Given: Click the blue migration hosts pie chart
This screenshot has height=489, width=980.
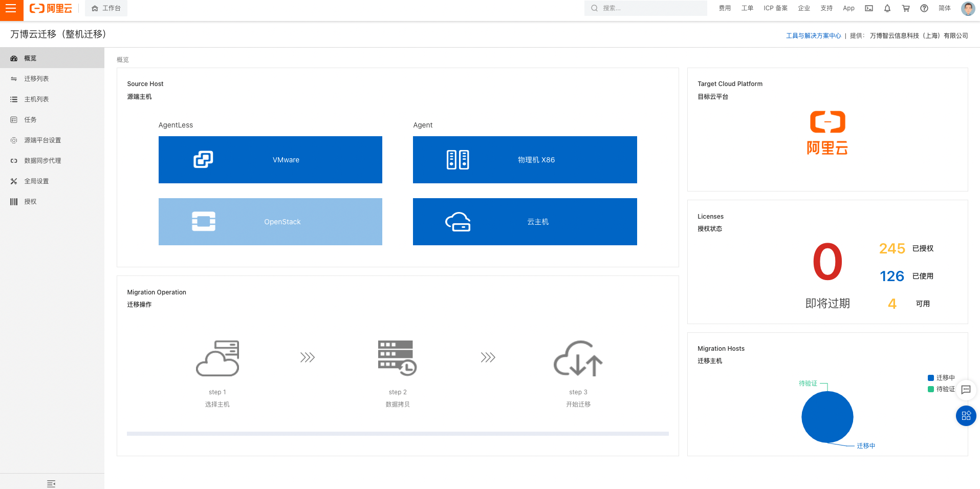Looking at the screenshot, I should [x=827, y=417].
